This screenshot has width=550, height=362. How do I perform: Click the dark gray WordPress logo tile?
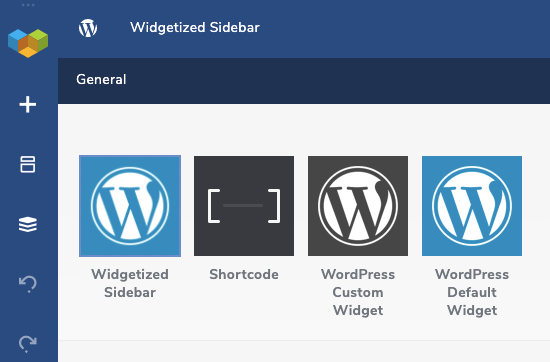pyautogui.click(x=358, y=206)
